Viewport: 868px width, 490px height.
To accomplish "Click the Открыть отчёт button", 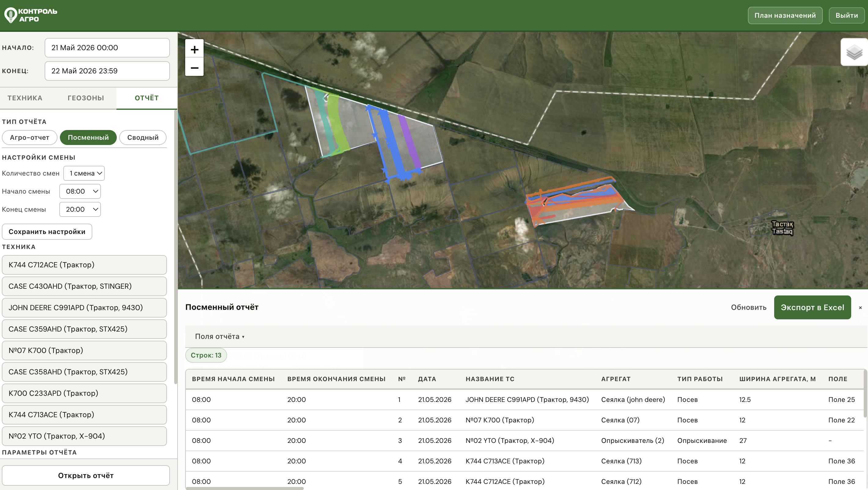I will (86, 476).
